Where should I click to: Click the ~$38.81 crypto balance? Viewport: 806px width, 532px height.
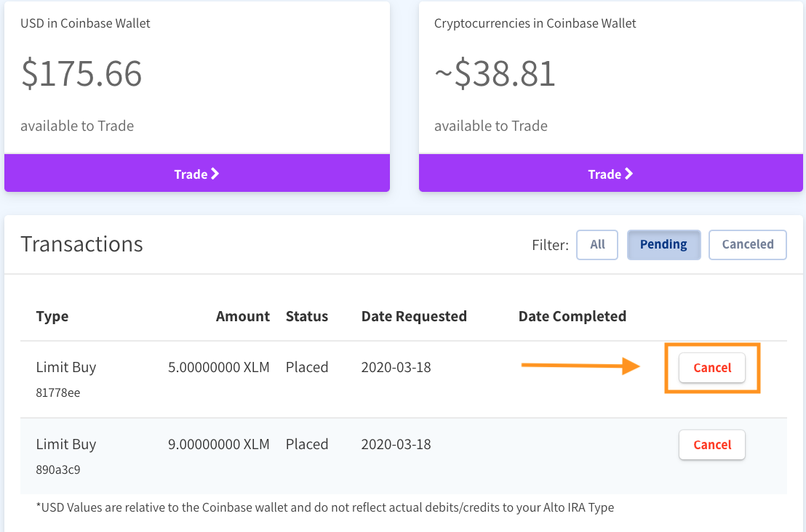point(495,73)
